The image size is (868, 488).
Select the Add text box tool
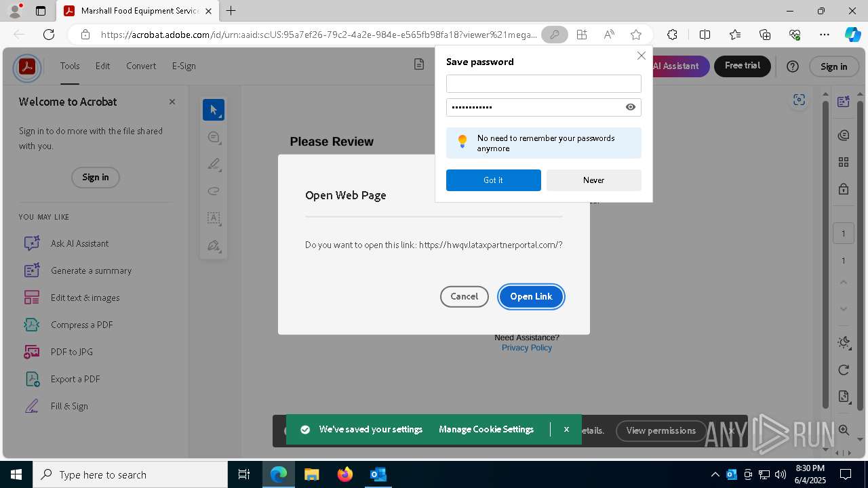coord(214,218)
